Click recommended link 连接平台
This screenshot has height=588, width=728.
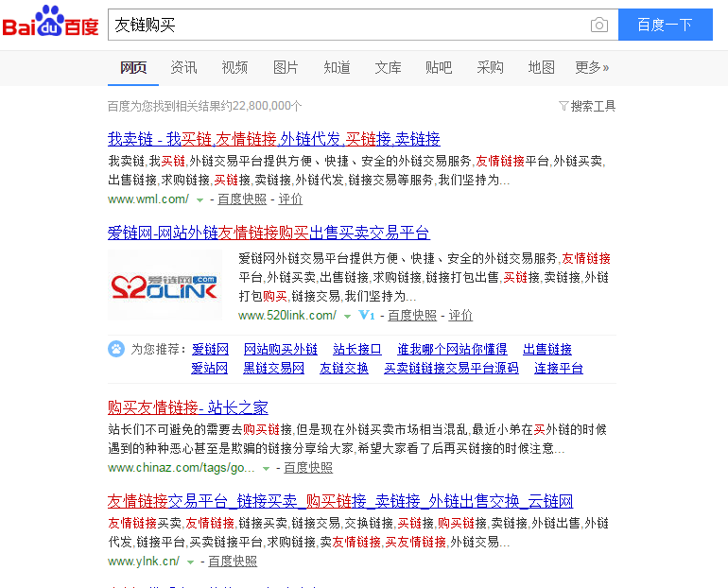[559, 368]
